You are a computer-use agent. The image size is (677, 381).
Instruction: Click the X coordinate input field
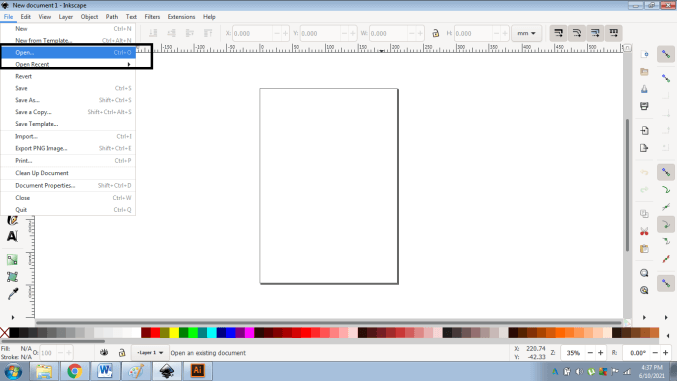252,33
